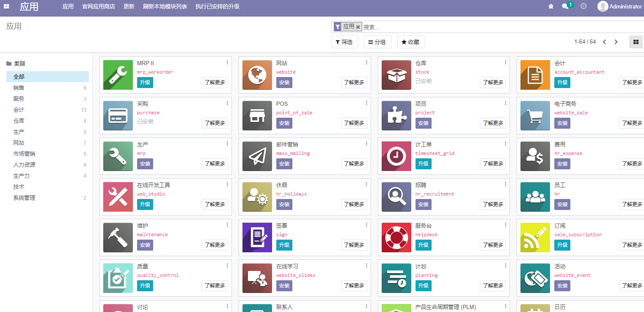Viewport: 644px width, 312px height.
Task: Open the 筛选 filters dropdown
Action: pos(344,42)
